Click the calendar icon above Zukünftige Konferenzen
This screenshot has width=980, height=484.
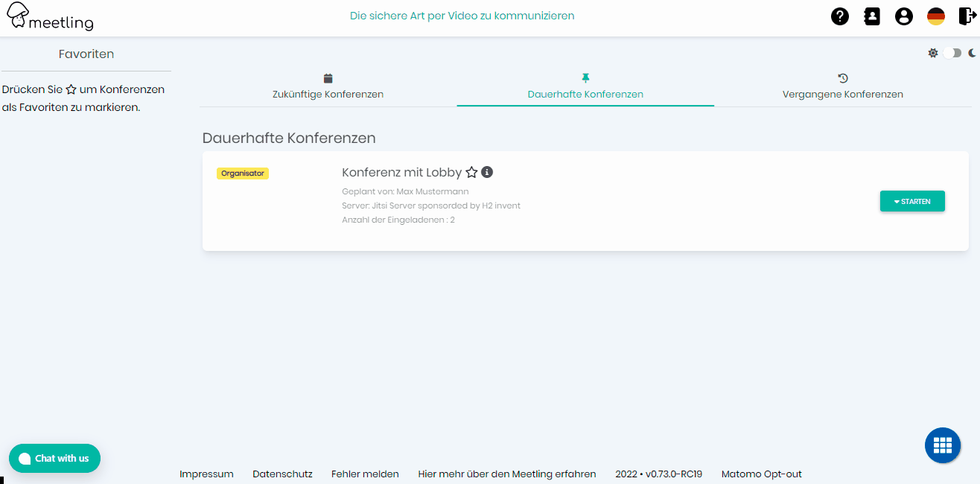328,77
